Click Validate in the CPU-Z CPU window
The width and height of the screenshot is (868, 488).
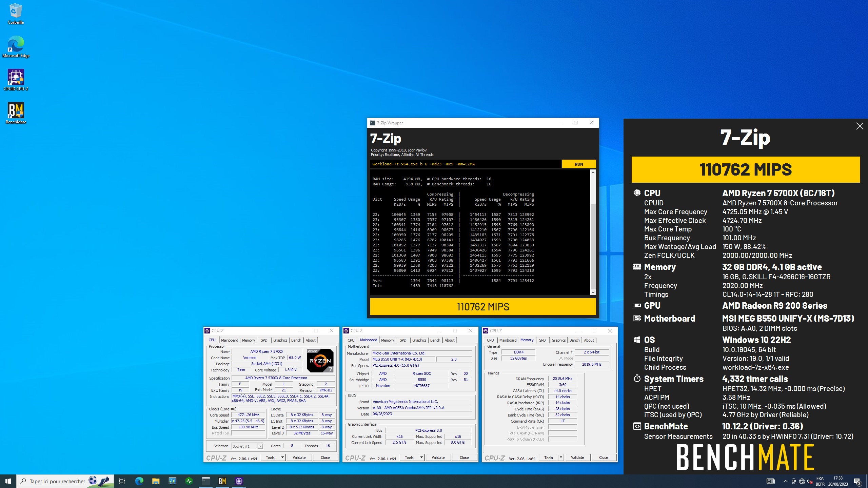pyautogui.click(x=299, y=457)
